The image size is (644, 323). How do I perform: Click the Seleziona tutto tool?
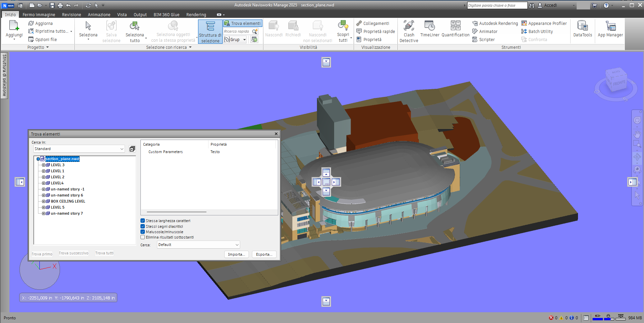click(x=135, y=32)
